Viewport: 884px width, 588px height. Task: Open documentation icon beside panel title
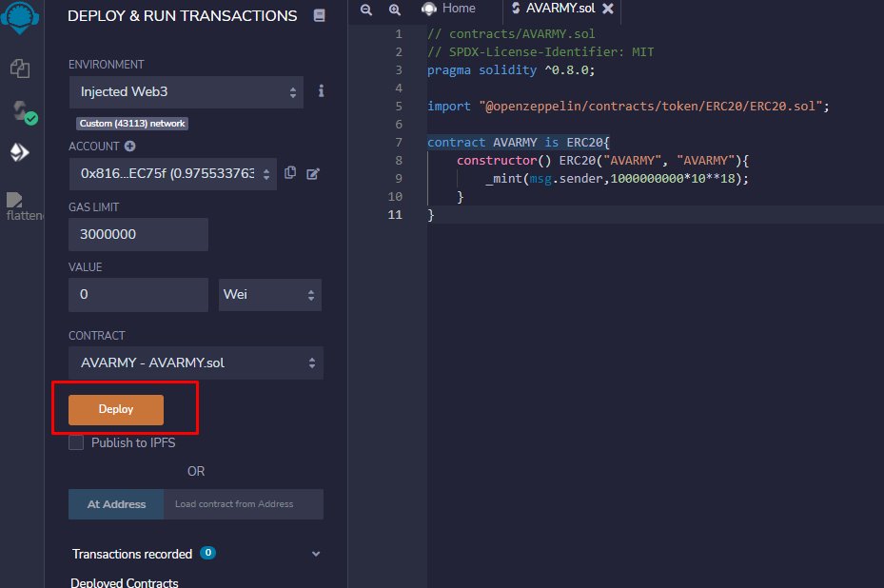click(x=319, y=15)
